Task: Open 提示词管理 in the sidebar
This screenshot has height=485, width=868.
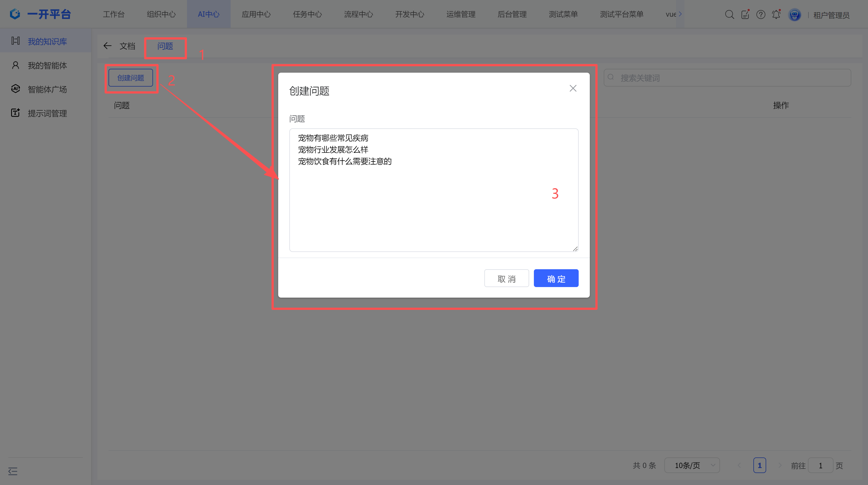Action: [47, 113]
